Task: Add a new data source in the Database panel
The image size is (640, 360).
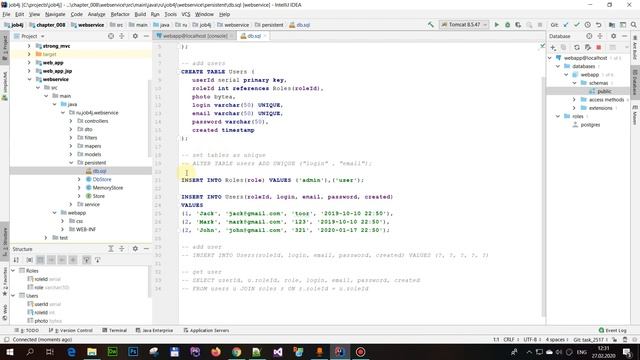Action: click(553, 47)
